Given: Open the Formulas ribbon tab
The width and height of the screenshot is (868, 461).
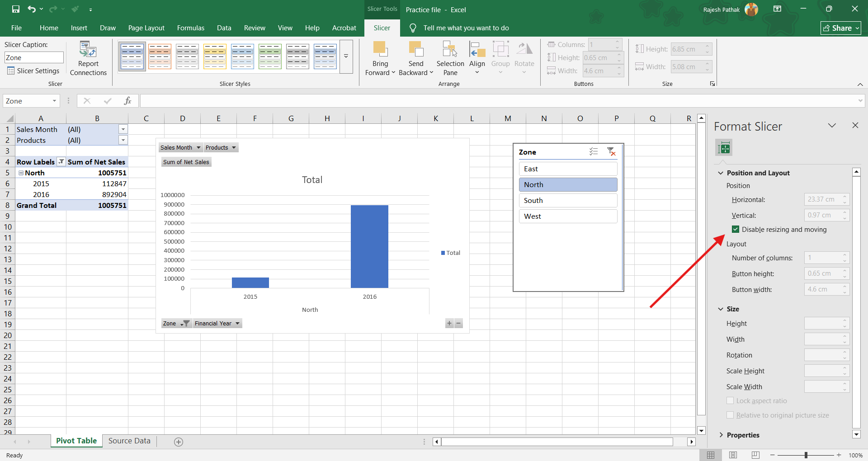Looking at the screenshot, I should tap(190, 28).
